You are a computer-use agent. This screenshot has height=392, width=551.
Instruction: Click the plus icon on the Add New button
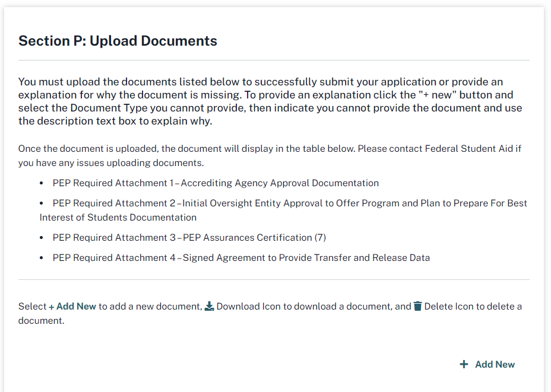[x=464, y=364]
